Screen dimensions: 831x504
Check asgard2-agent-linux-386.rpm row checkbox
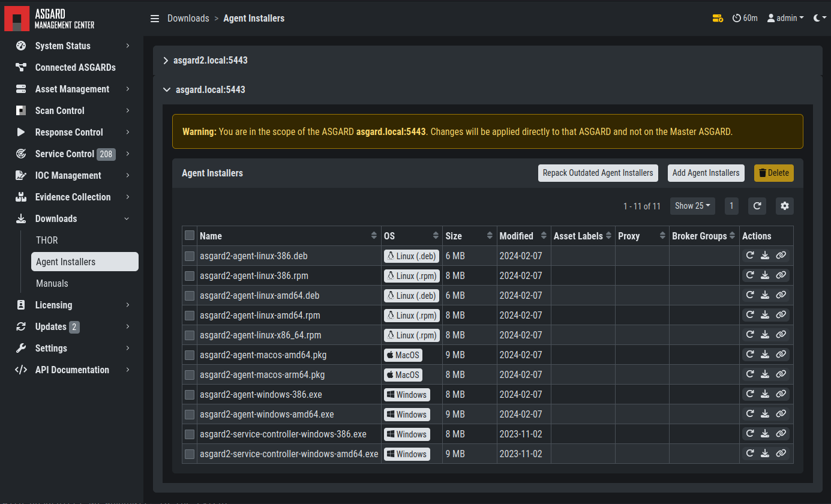tap(190, 276)
